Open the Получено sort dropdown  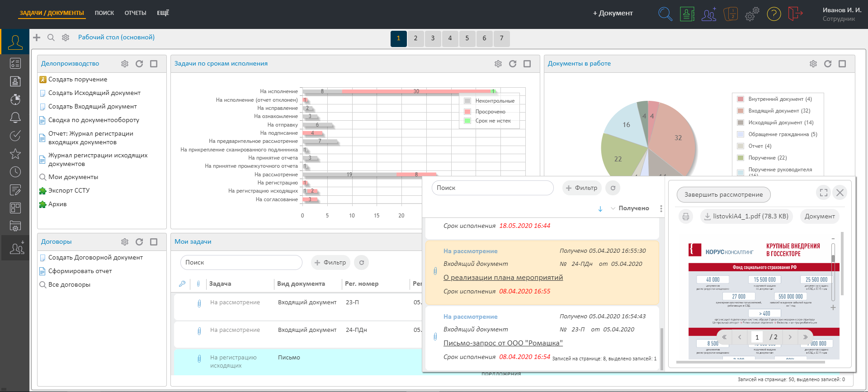[x=630, y=208]
